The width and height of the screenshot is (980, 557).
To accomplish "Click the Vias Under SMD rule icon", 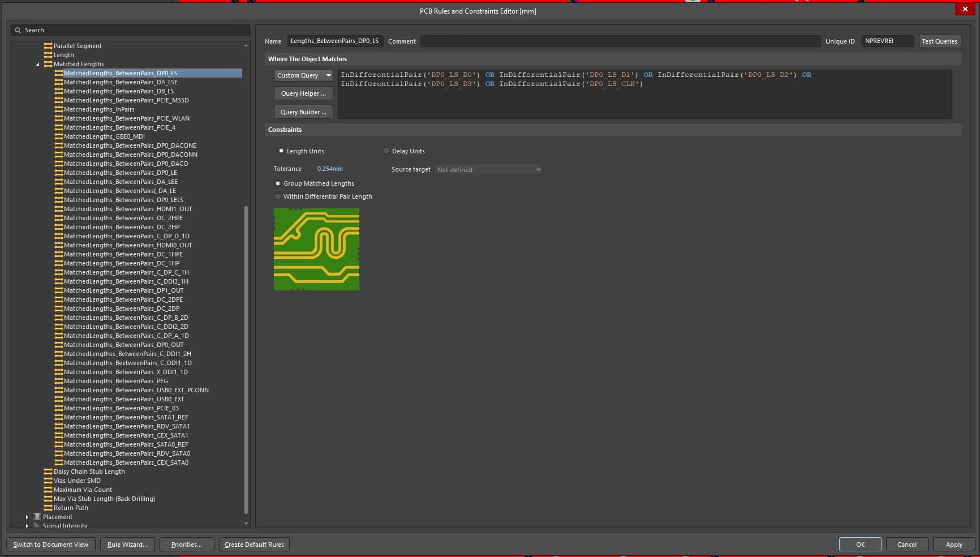I will [48, 481].
